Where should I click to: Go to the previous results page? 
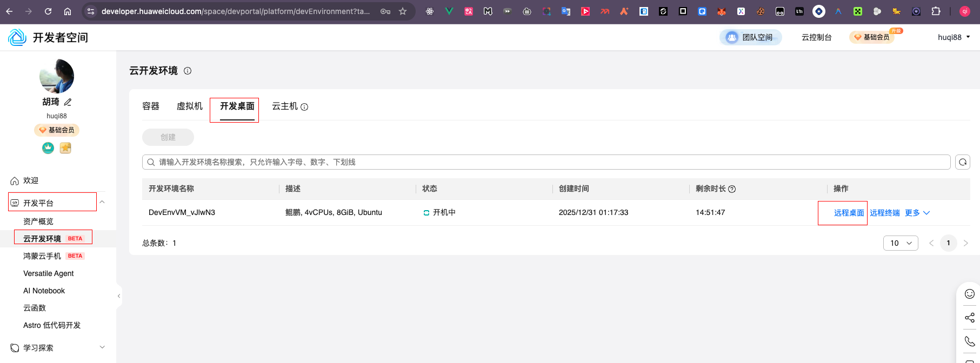tap(931, 243)
